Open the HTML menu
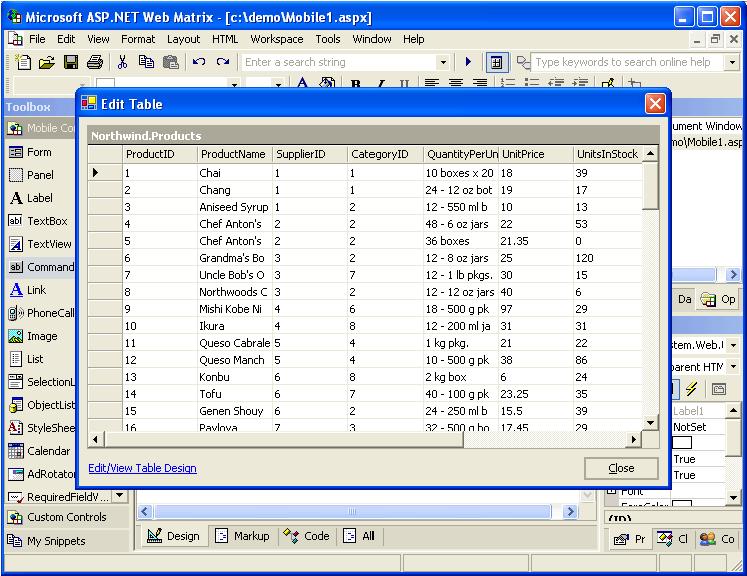This screenshot has width=747, height=576. pos(224,39)
